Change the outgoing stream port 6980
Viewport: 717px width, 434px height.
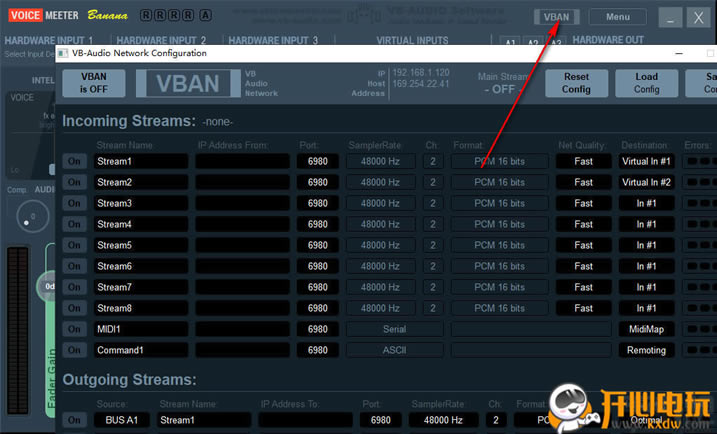pos(380,420)
